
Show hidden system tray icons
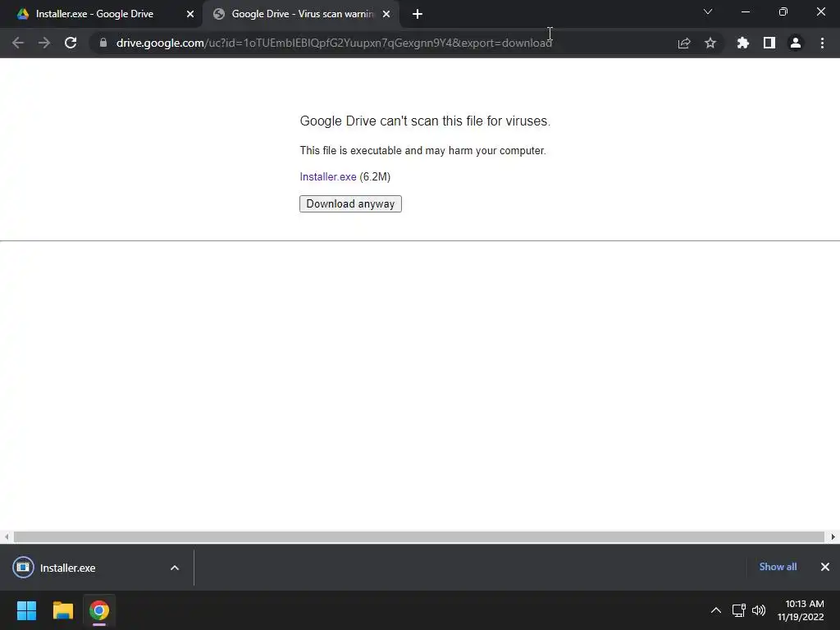pos(715,610)
